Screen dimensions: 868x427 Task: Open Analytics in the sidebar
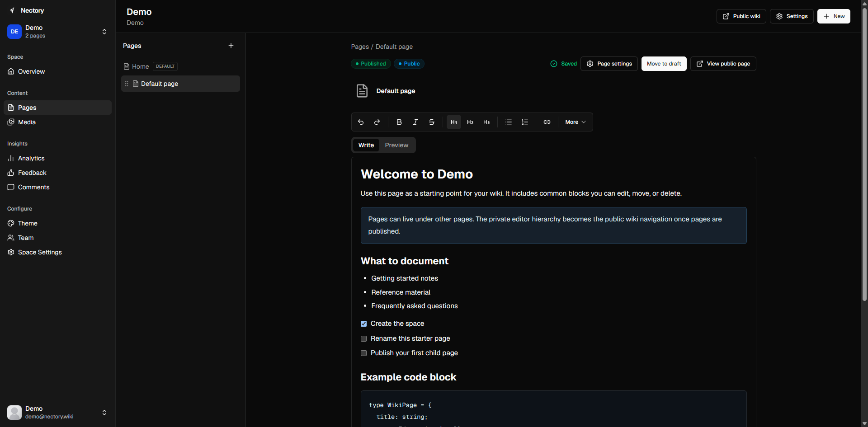[x=57, y=158]
